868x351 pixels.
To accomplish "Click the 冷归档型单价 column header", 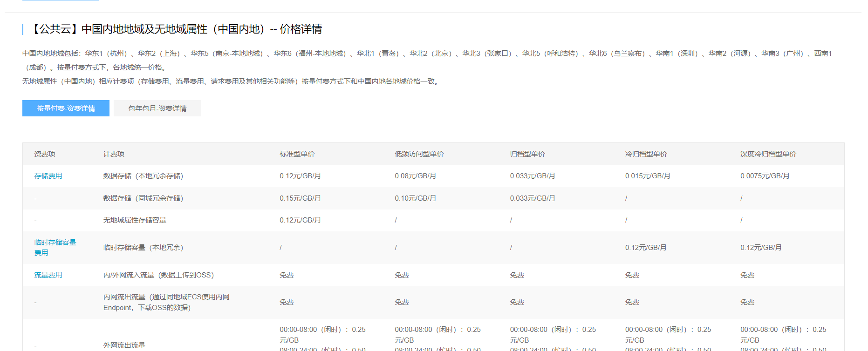I will coord(646,154).
